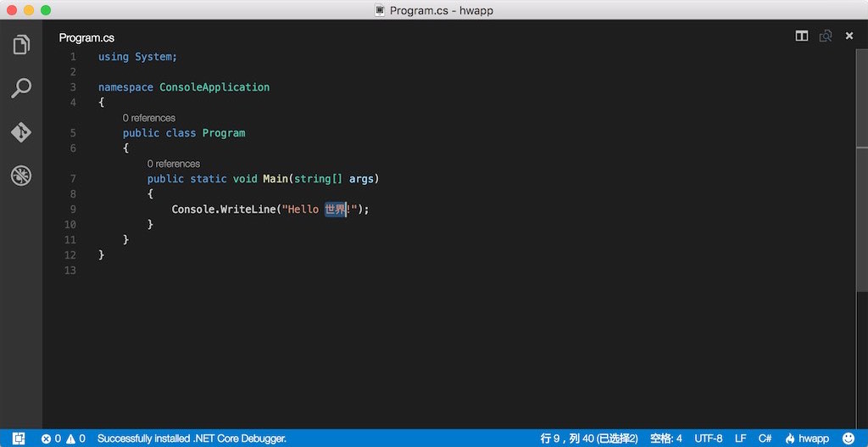Viewport: 868px width, 447px height.
Task: Click selected text 世界 in string
Action: pos(336,210)
